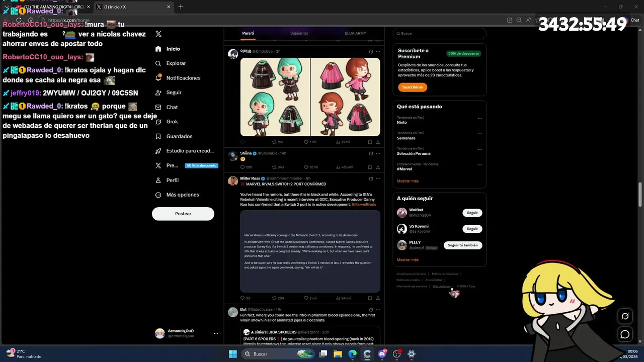Share the 0m3o0y5 clothing designs post
644x362 pixels.
(x=378, y=142)
